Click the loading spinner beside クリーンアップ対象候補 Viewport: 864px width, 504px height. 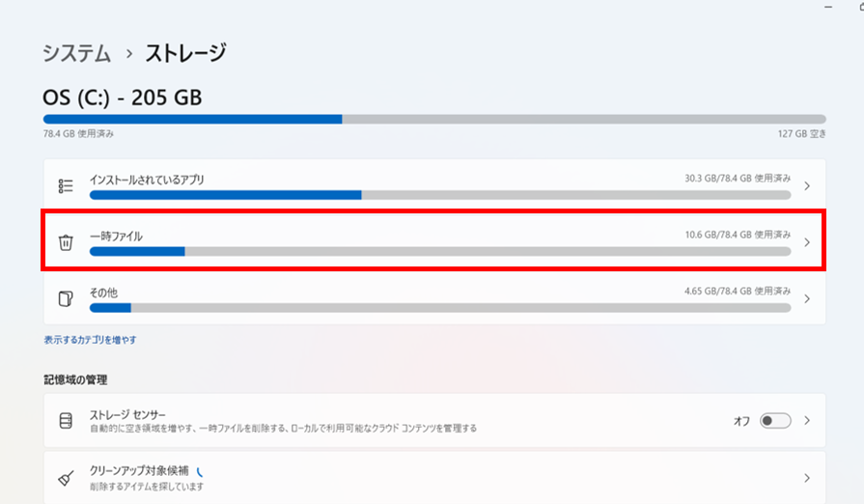tap(200, 471)
